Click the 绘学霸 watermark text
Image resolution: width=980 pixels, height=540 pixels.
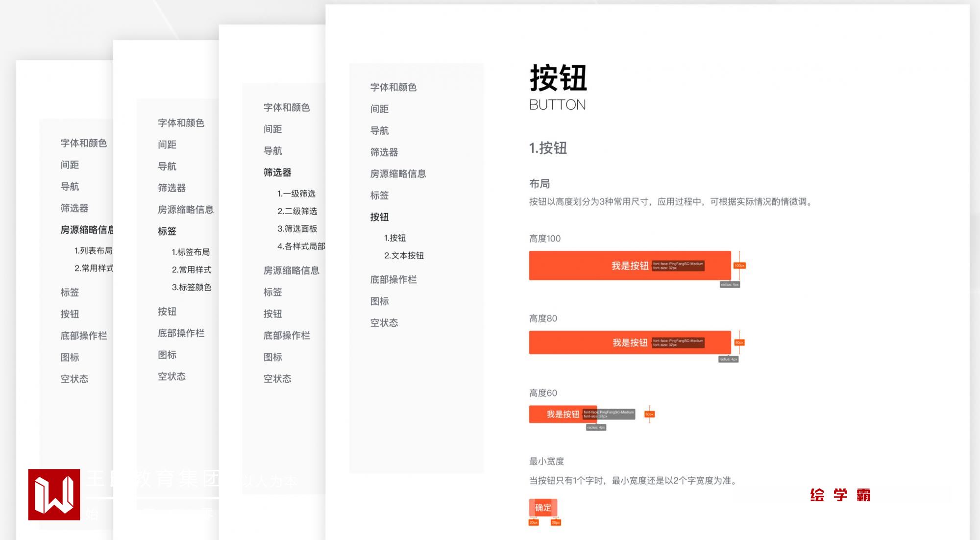point(840,495)
